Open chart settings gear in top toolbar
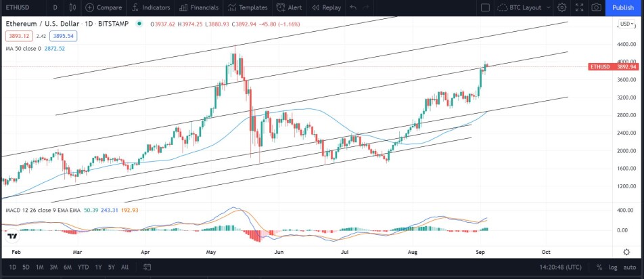Viewport: 644px width, 279px height. coord(562,7)
